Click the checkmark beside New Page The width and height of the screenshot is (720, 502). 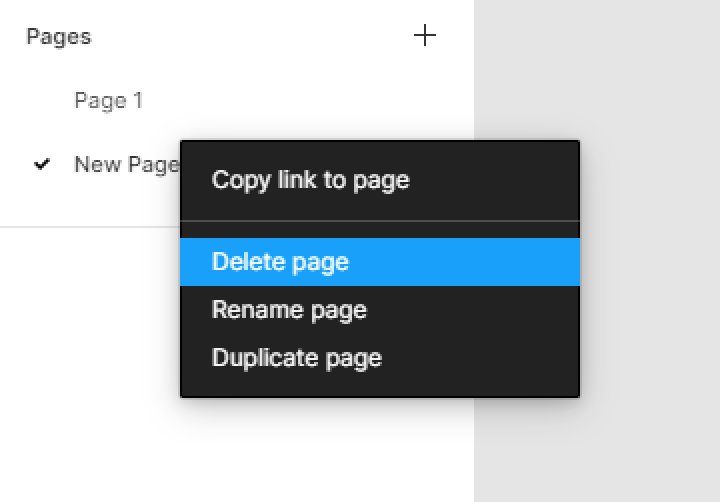click(x=42, y=164)
